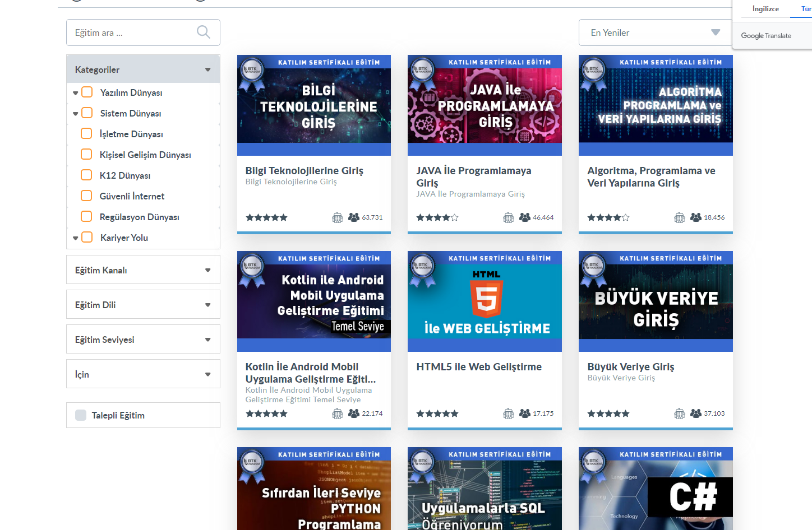Click the star rating on Büyük Veriye Giriş
The height and width of the screenshot is (530, 812).
pos(608,413)
